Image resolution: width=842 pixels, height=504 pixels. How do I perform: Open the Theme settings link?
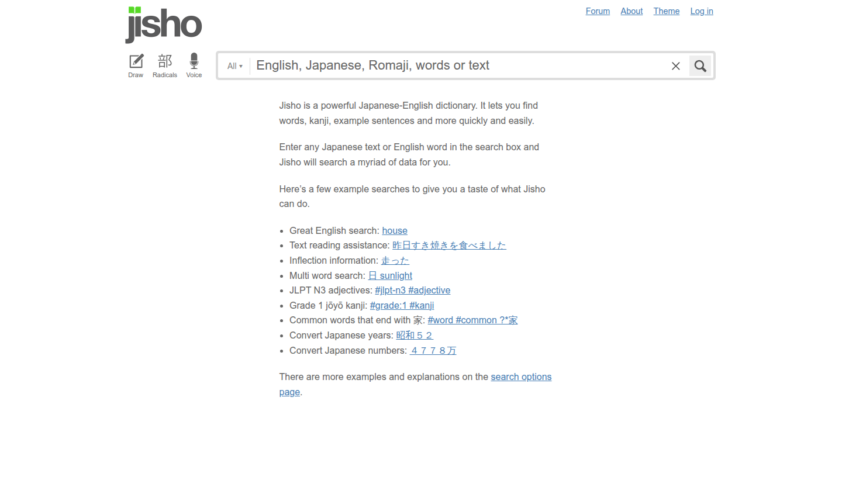coord(666,11)
